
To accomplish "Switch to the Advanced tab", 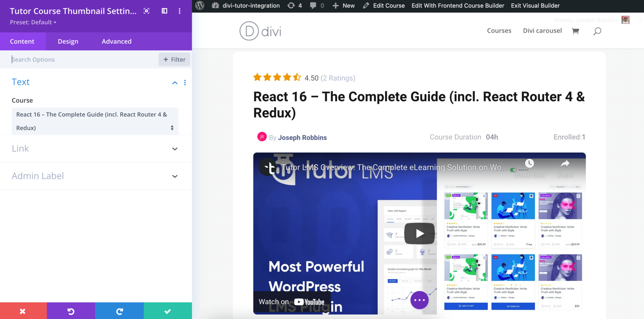I will 116,41.
